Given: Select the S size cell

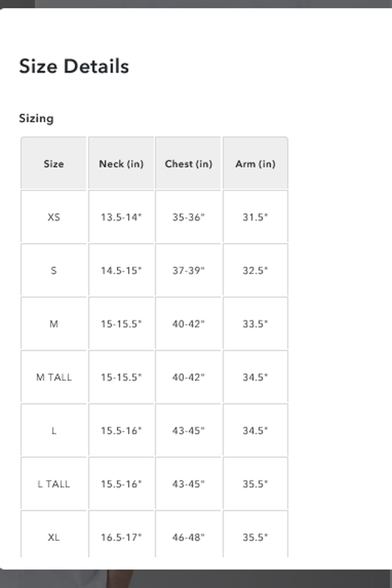Looking at the screenshot, I should [x=54, y=270].
